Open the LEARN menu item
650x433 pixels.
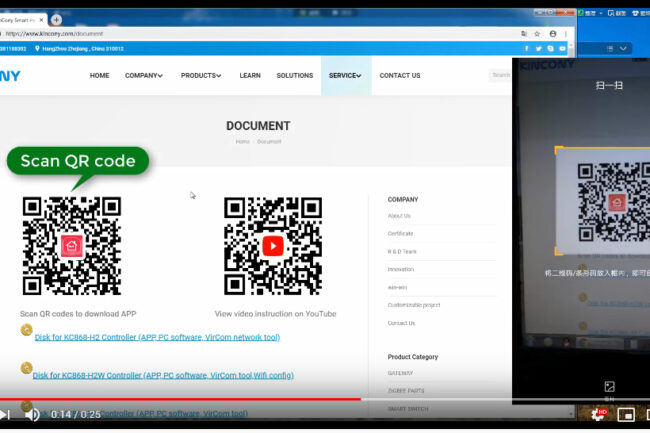coord(250,75)
